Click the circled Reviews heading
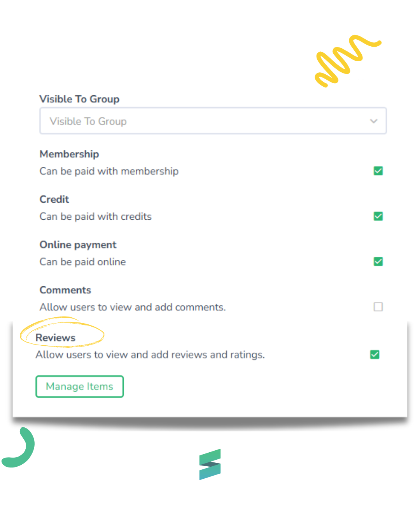The image size is (420, 525). [56, 338]
